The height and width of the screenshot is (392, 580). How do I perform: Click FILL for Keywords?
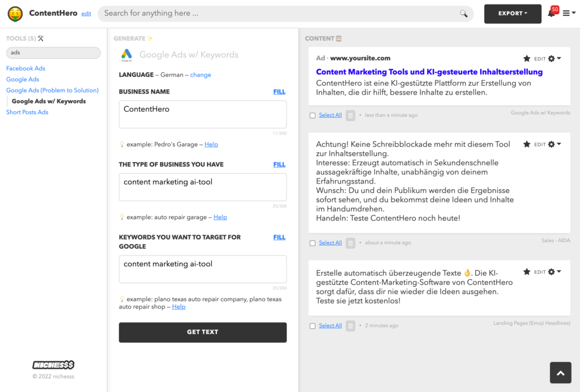pos(279,237)
